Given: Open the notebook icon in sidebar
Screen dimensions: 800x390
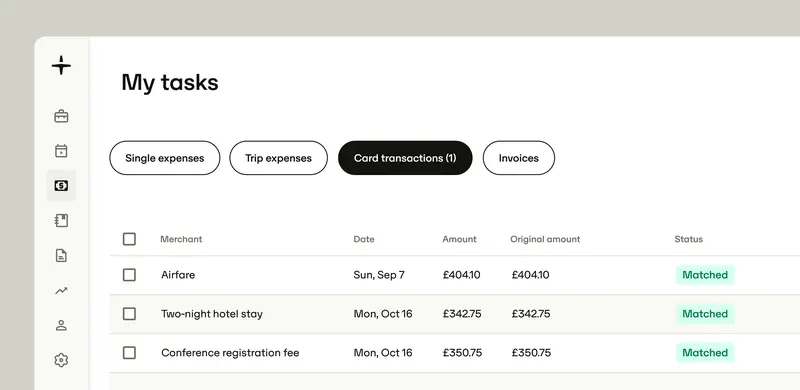Looking at the screenshot, I should click(x=61, y=221).
